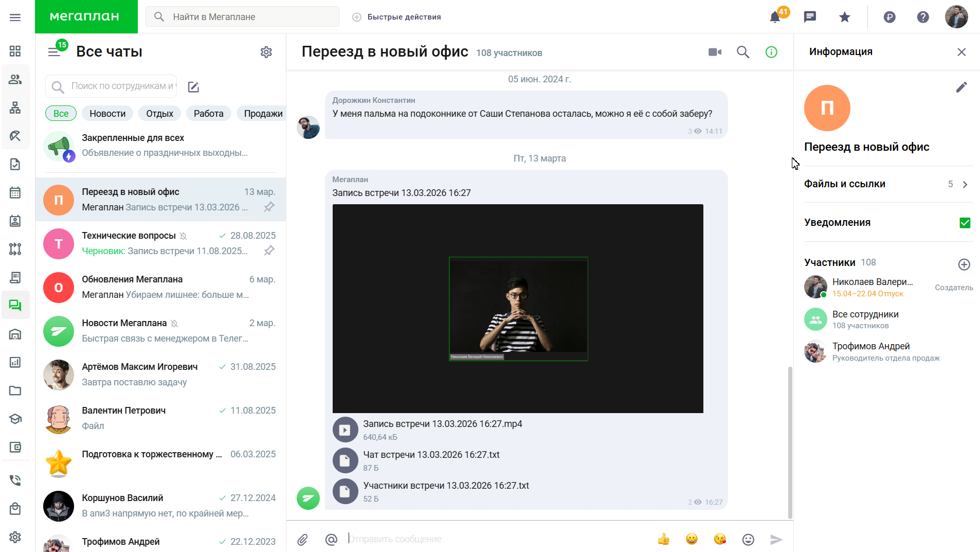Close the Информация panel
Screen dimensions: 980x552
point(961,52)
